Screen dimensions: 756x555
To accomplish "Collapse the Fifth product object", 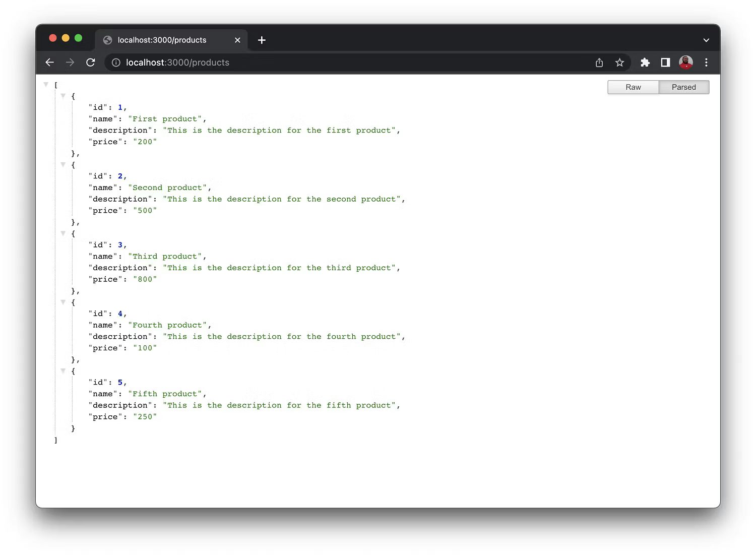I will click(63, 371).
